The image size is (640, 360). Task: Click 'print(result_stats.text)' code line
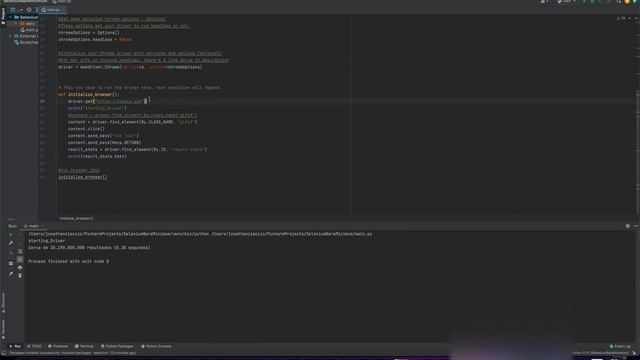pyautogui.click(x=97, y=156)
